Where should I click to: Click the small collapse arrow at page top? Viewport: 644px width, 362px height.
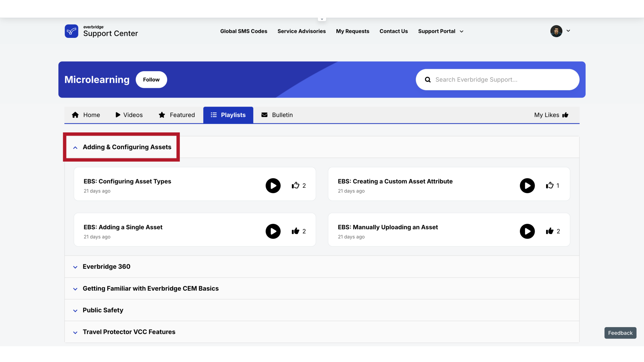click(x=322, y=19)
